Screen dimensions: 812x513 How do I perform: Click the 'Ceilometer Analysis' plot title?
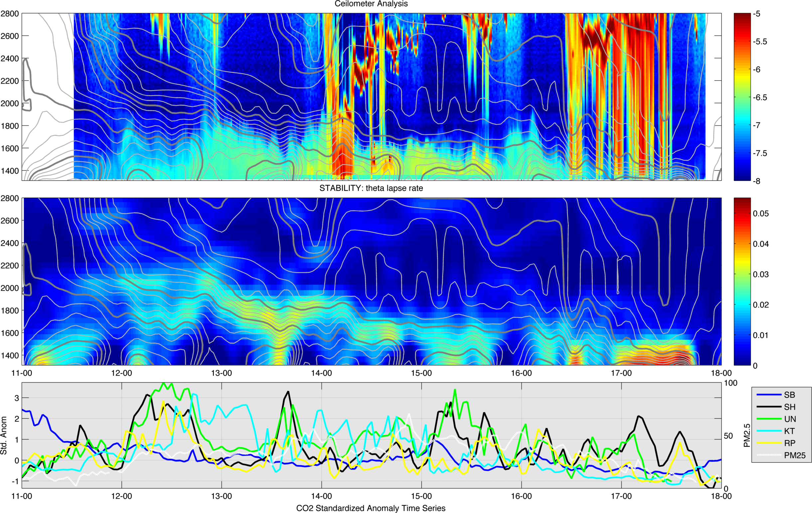(x=371, y=4)
